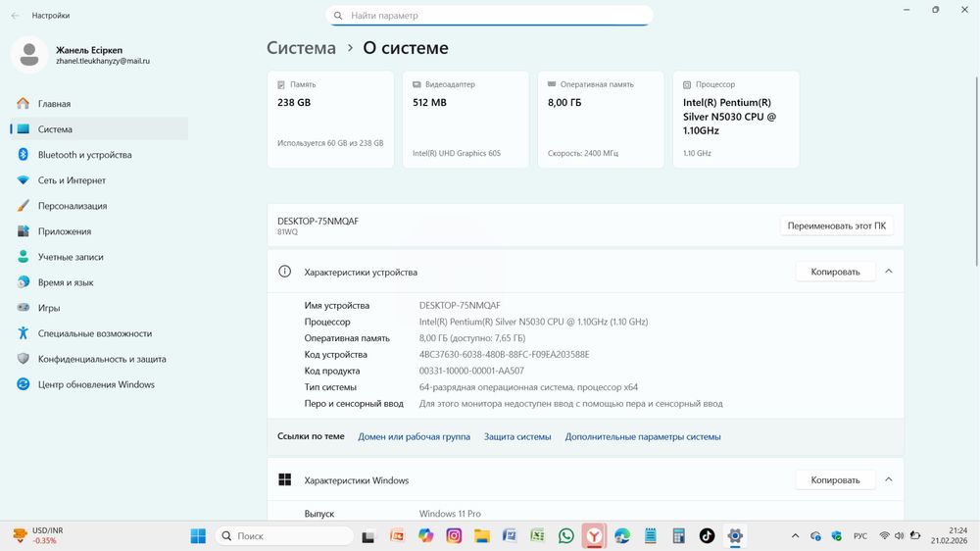Copy device characteristics with Копировать
Screen dimensions: 980x551
835,272
